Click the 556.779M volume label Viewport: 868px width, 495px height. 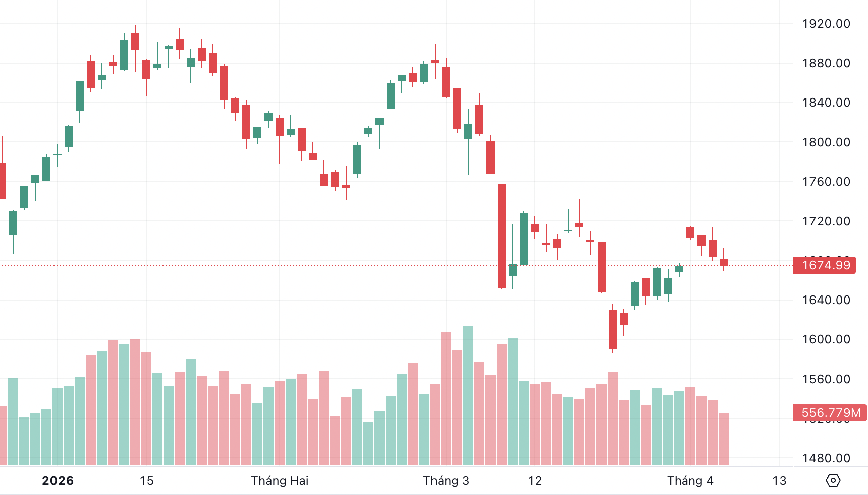(x=830, y=413)
